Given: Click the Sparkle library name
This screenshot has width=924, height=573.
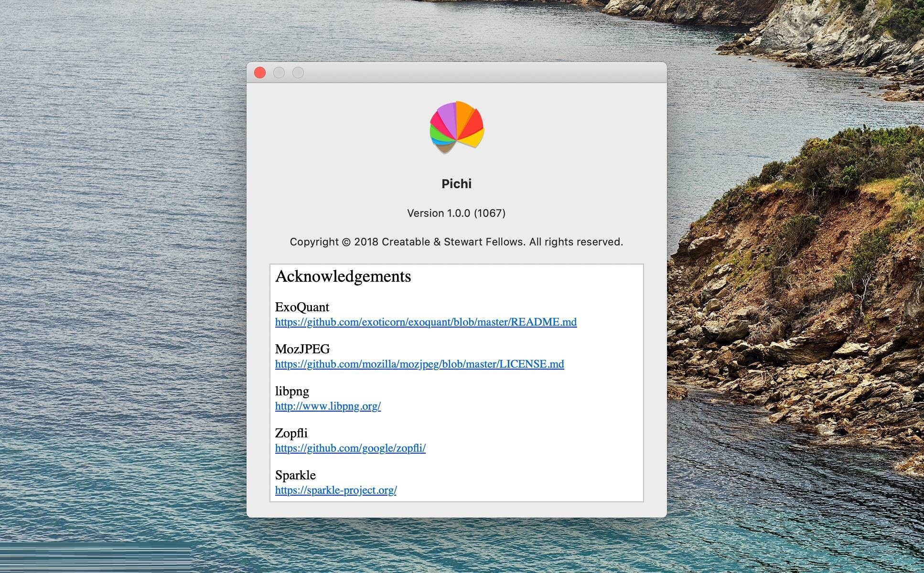Looking at the screenshot, I should (295, 475).
